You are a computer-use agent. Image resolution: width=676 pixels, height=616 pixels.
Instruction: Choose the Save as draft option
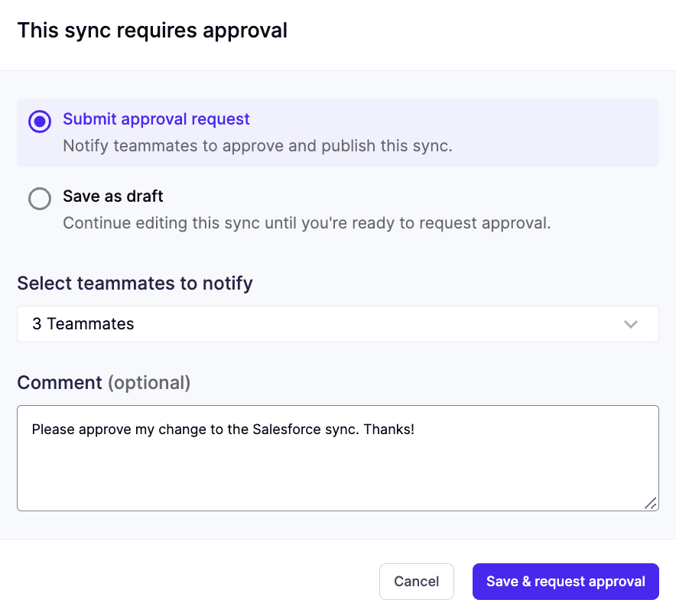(112, 196)
